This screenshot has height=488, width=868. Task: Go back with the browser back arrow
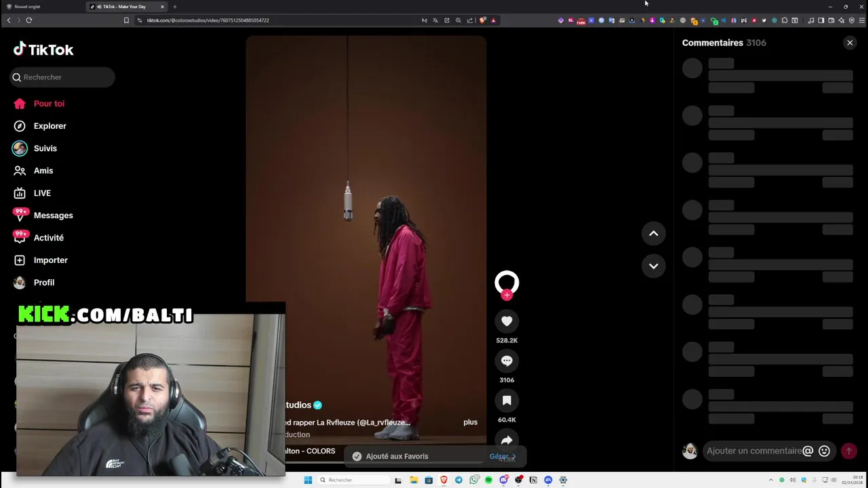point(9,20)
